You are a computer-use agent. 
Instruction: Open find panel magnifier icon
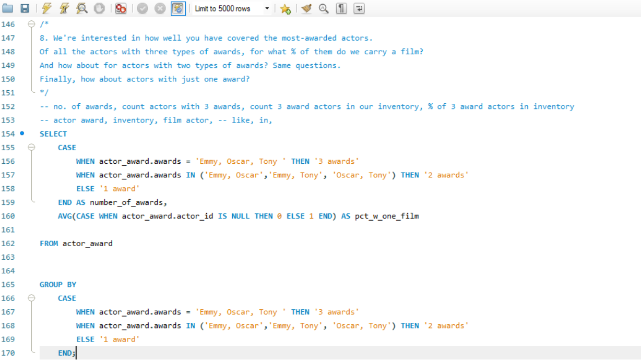coord(324,8)
